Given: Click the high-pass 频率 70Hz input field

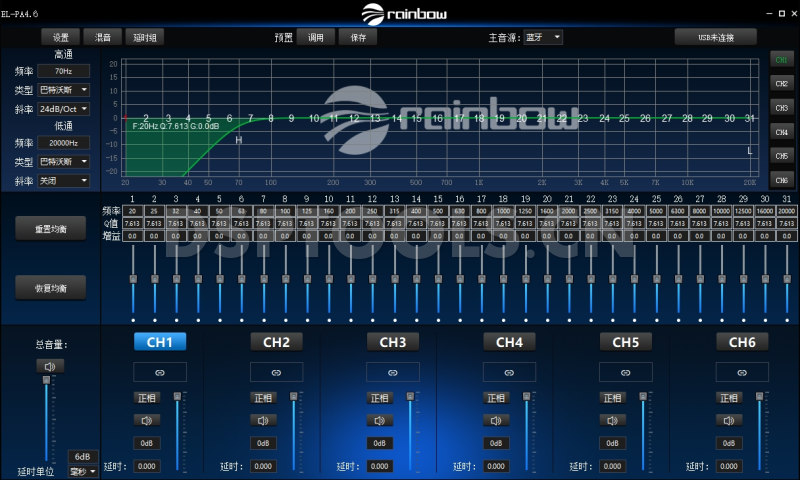Looking at the screenshot, I should click(64, 71).
